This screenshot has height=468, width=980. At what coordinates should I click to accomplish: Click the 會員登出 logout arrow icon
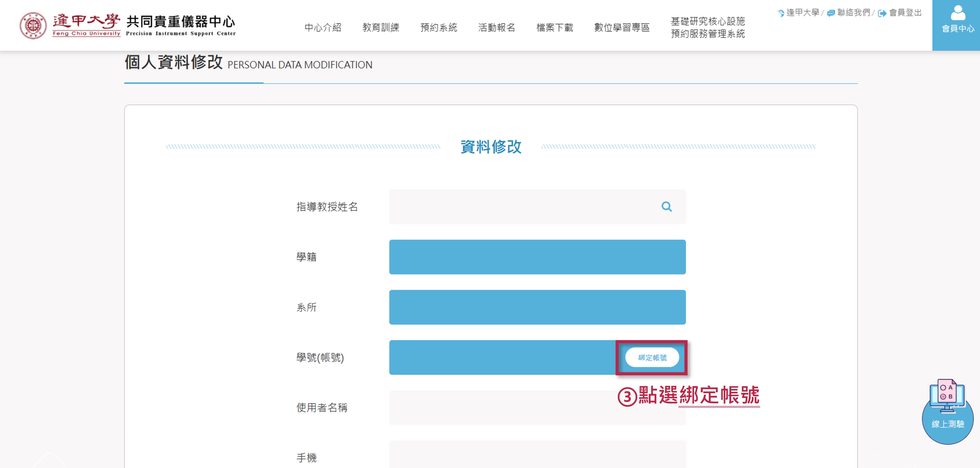[x=882, y=13]
